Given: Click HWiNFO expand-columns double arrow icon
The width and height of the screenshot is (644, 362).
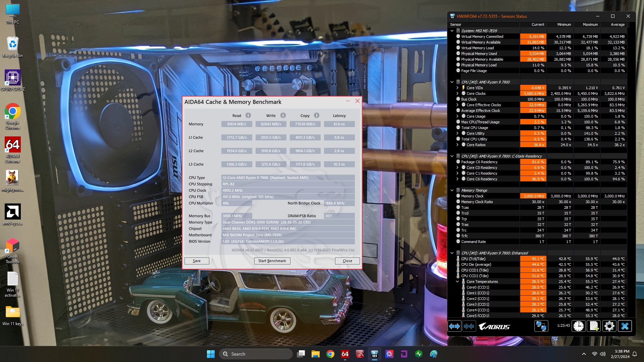Looking at the screenshot, I should pos(454,326).
